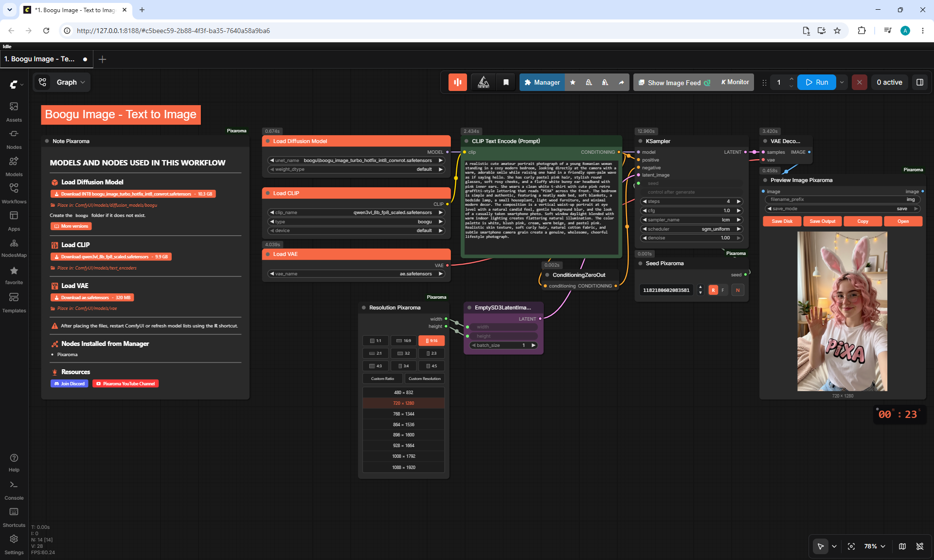
Task: Open the Apps sidebar panel
Action: click(x=14, y=221)
